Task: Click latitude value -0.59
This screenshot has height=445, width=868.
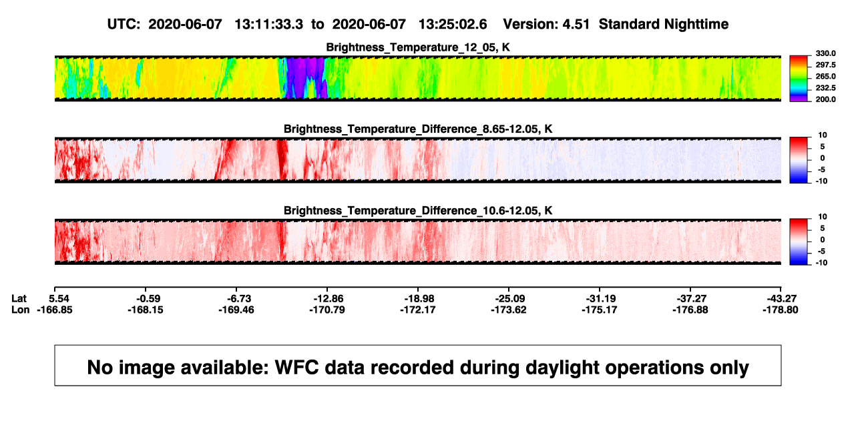Action: 145,298
